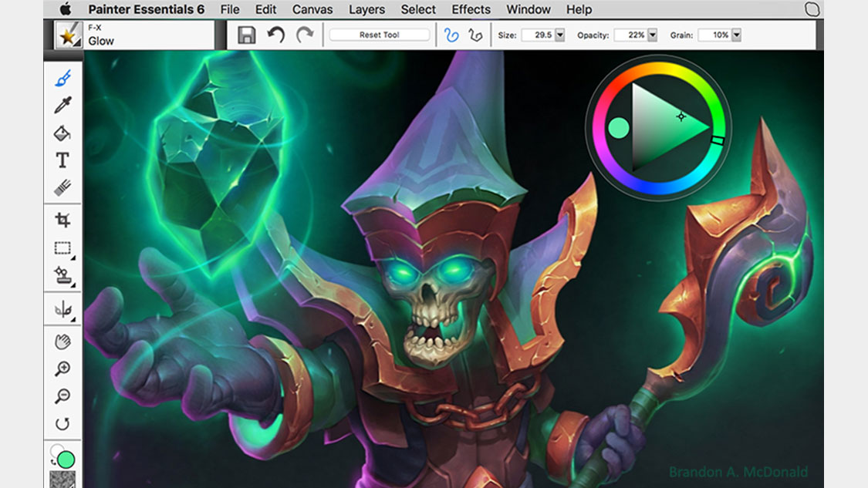Select the Dropper tool

pyautogui.click(x=62, y=105)
